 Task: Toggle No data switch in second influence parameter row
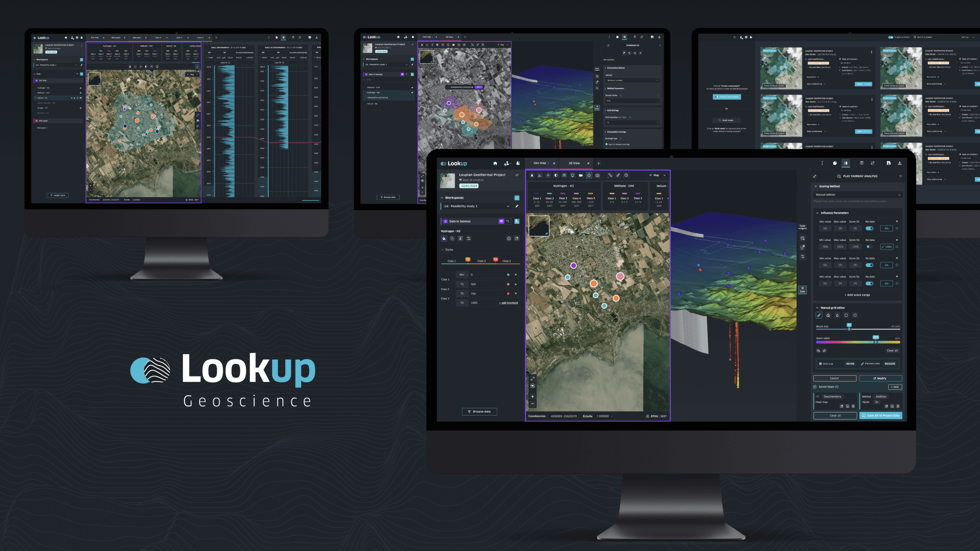[869, 247]
